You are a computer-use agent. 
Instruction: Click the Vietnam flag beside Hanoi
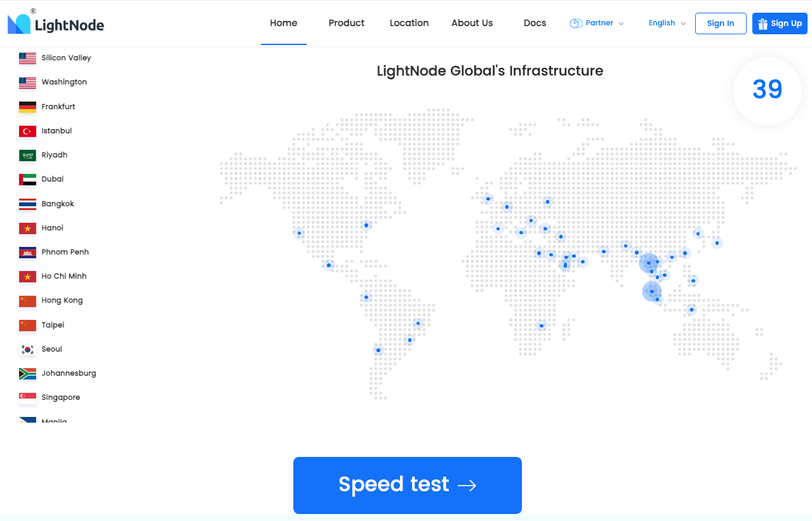[26, 228]
